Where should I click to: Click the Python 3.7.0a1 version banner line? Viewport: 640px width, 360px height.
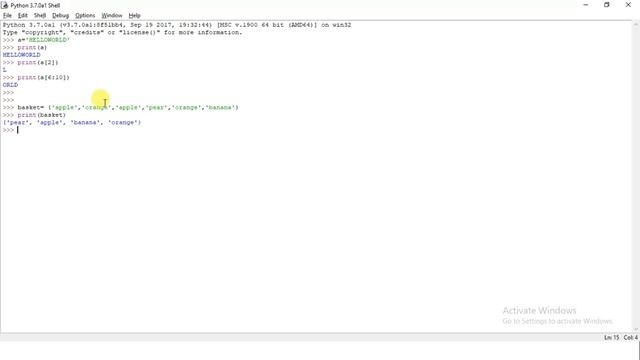[x=177, y=25]
